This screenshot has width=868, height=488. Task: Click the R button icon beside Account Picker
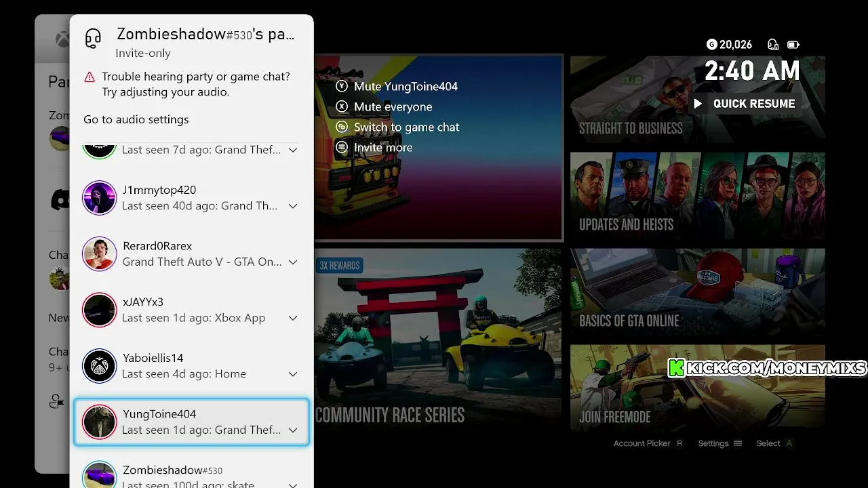[679, 443]
